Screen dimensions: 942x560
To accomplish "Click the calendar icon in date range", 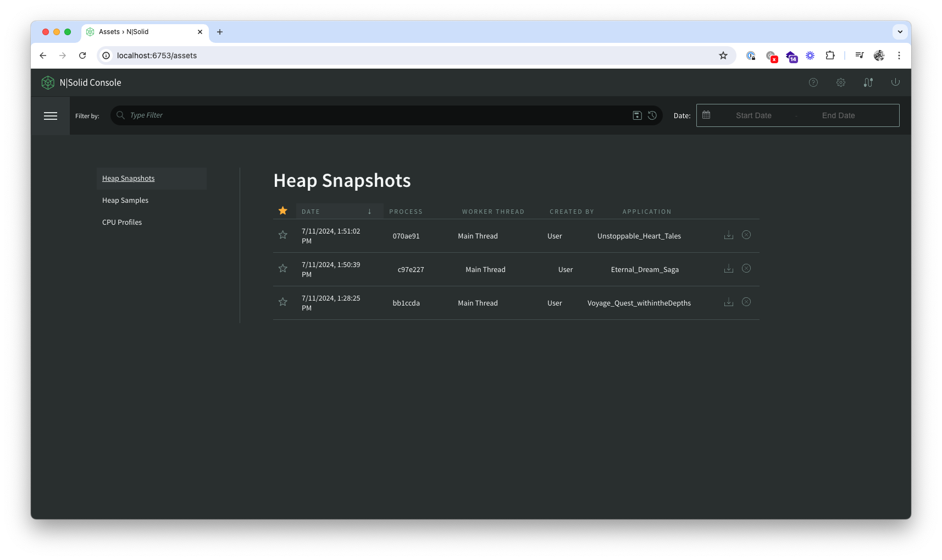I will click(706, 115).
